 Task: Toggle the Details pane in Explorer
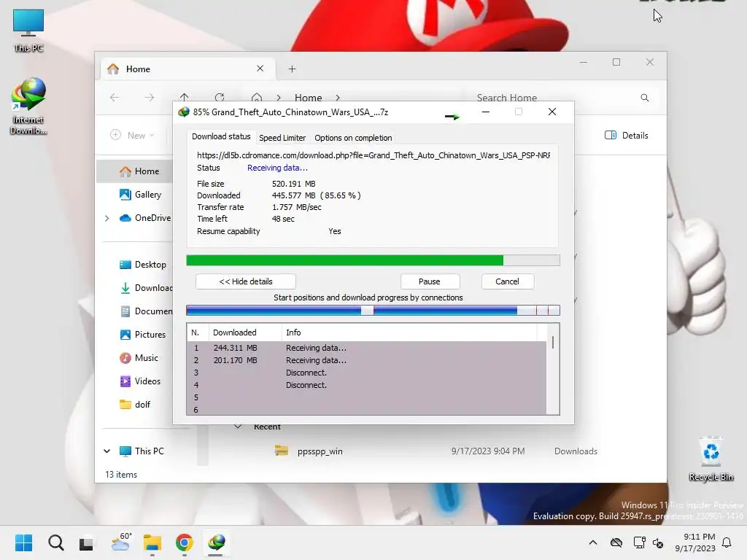click(627, 135)
